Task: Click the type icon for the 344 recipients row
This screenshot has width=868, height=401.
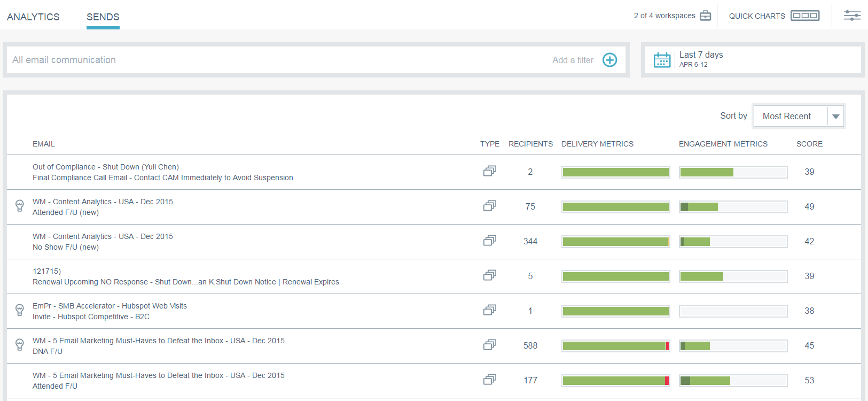Action: point(489,241)
